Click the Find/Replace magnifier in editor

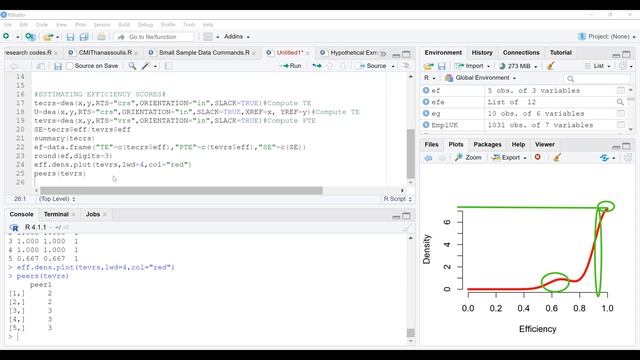132,66
